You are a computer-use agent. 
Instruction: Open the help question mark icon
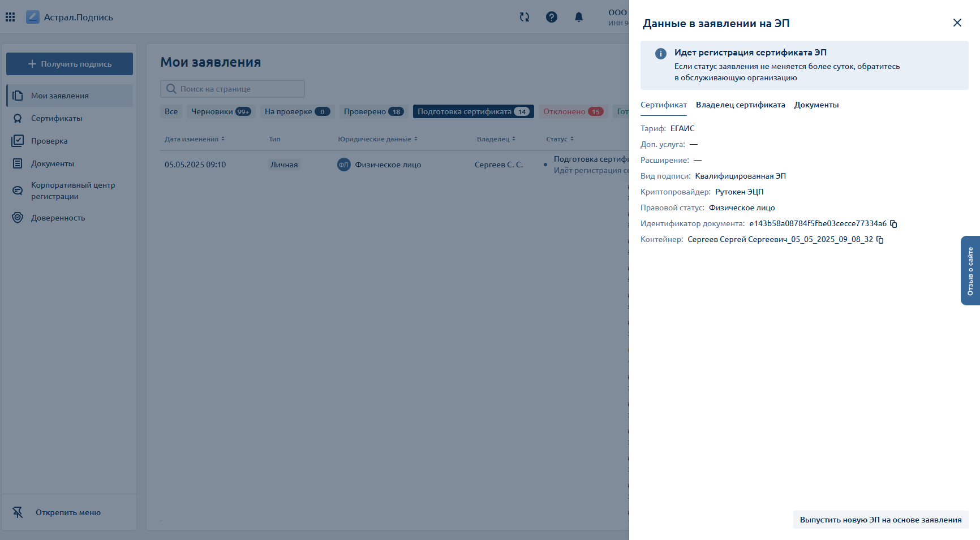tap(552, 17)
